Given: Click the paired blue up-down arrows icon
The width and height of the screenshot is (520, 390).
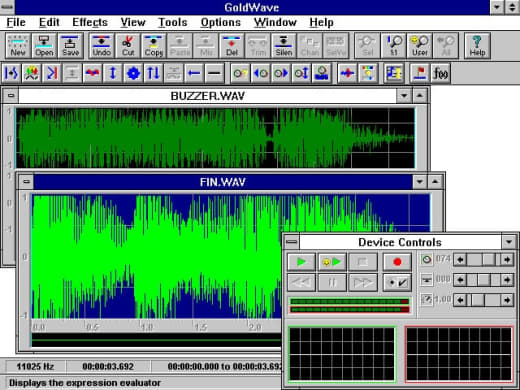Looking at the screenshot, I should [153, 73].
